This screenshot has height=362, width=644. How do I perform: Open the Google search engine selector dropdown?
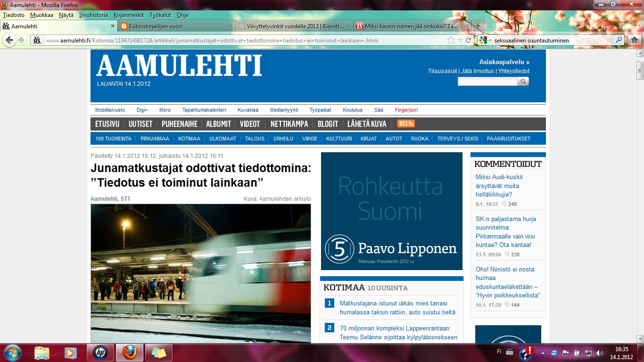[x=485, y=41]
